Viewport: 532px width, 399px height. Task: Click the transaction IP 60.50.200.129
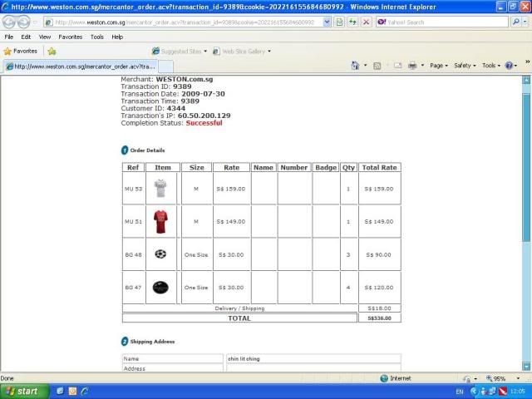[x=204, y=116]
